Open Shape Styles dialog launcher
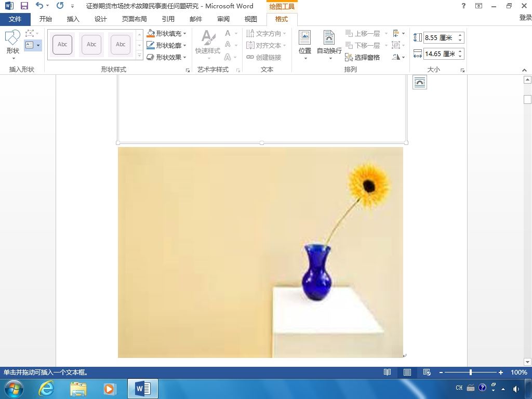 tap(188, 70)
